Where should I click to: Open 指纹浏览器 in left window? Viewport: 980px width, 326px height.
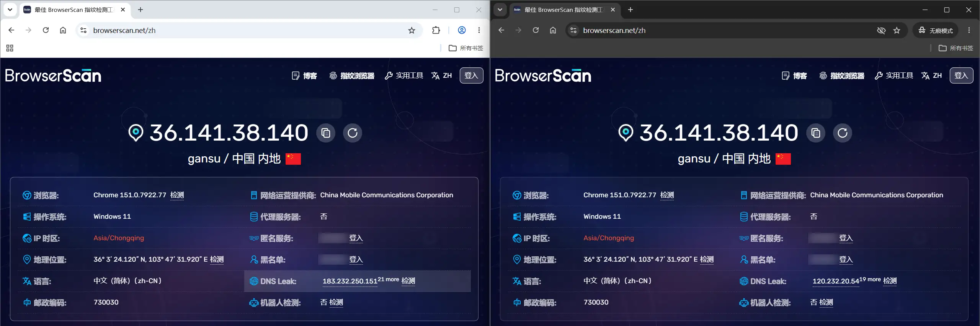point(352,75)
